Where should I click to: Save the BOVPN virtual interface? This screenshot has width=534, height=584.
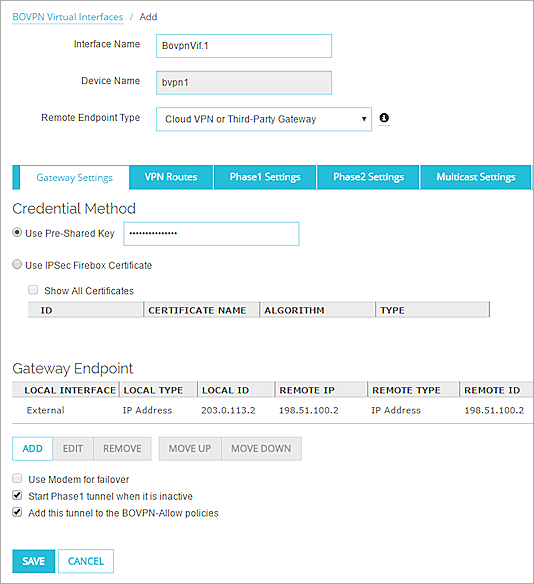coord(34,561)
